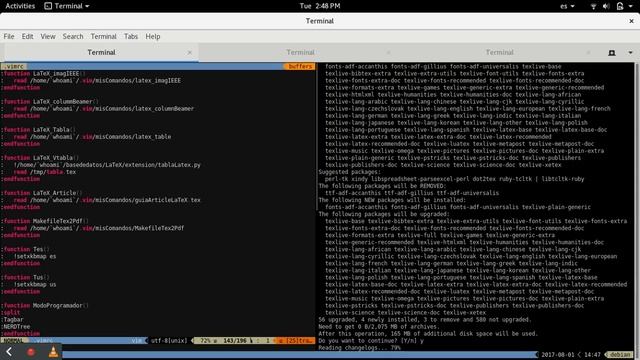Open the Tabs menu
The width and height of the screenshot is (640, 360).
click(131, 36)
